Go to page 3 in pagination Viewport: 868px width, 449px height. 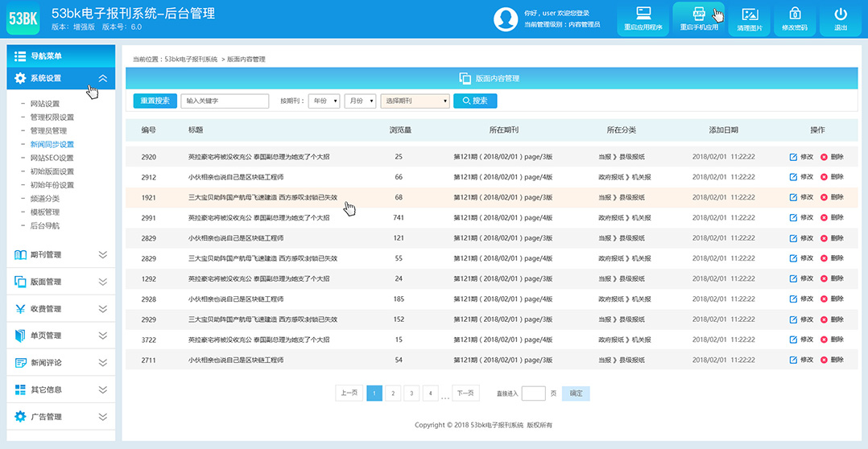coord(411,393)
